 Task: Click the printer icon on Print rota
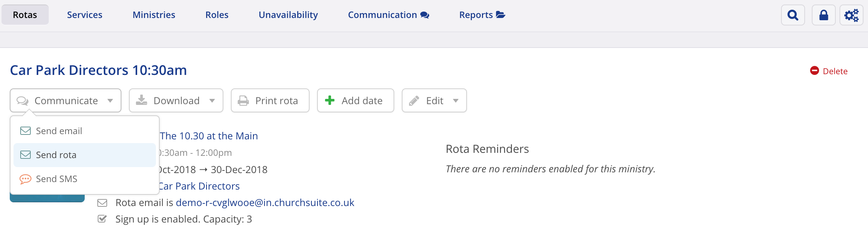(x=243, y=101)
